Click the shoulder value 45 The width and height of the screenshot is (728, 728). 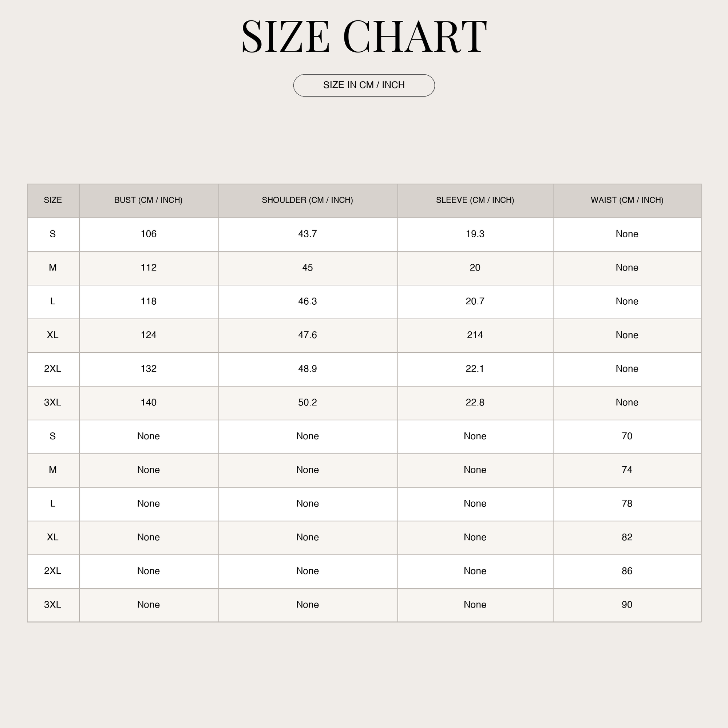click(308, 268)
